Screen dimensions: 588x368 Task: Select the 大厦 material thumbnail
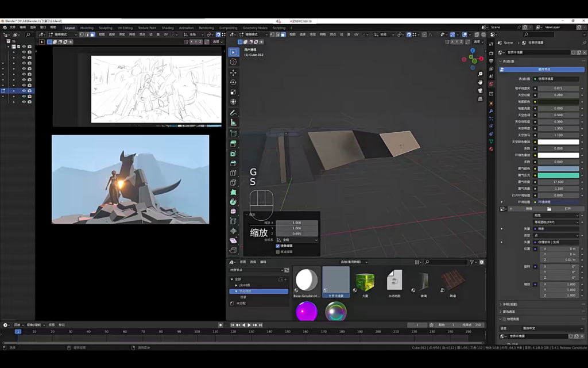pos(365,282)
